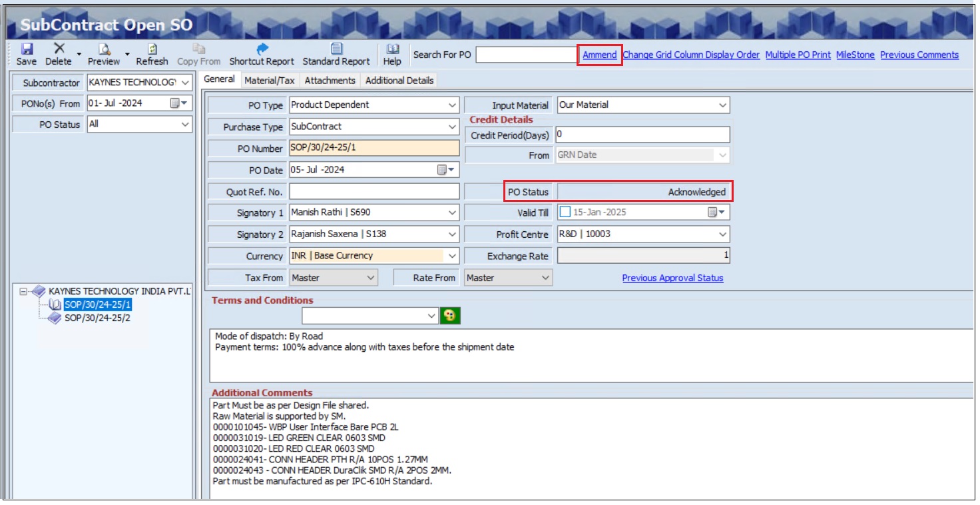
Task: Click the green Terms and Conditions palette icon
Action: coord(447,313)
